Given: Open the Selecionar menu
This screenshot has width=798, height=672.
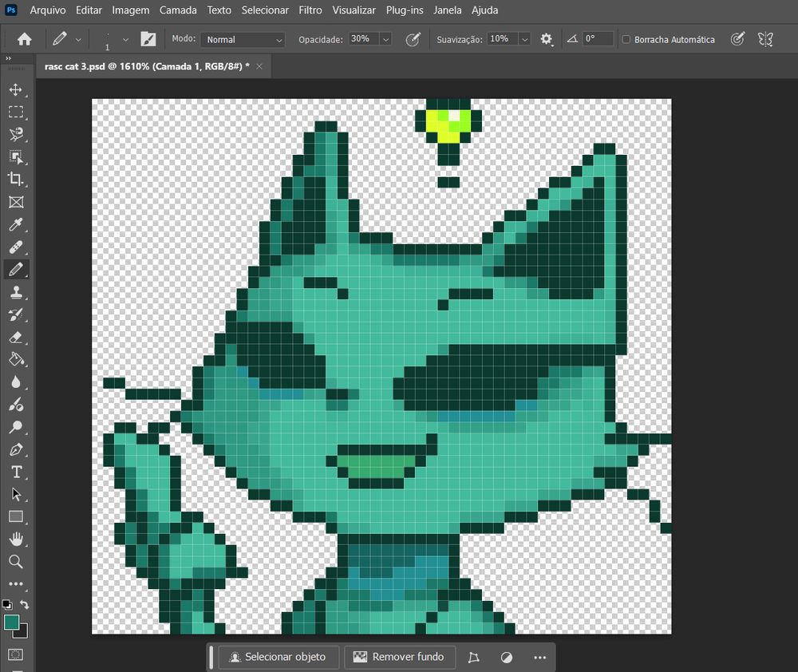Looking at the screenshot, I should click(265, 10).
